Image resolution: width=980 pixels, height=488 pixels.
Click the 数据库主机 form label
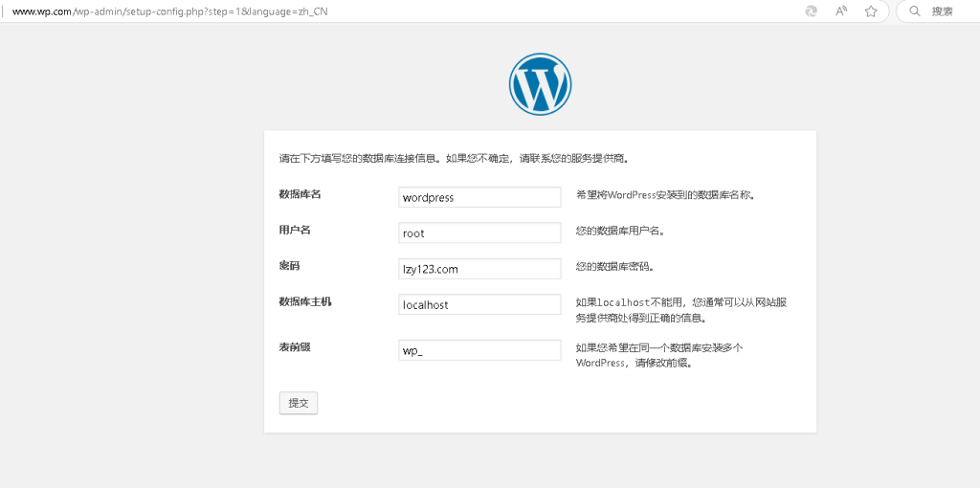tap(305, 301)
